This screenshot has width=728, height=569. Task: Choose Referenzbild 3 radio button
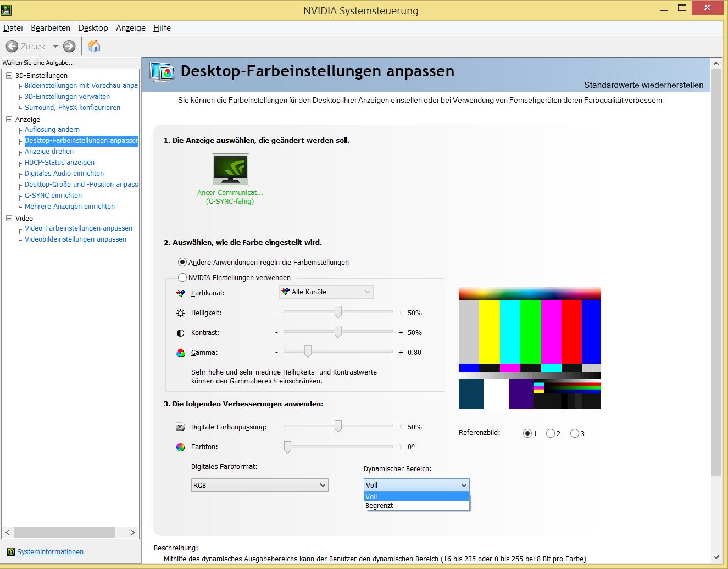[x=575, y=433]
